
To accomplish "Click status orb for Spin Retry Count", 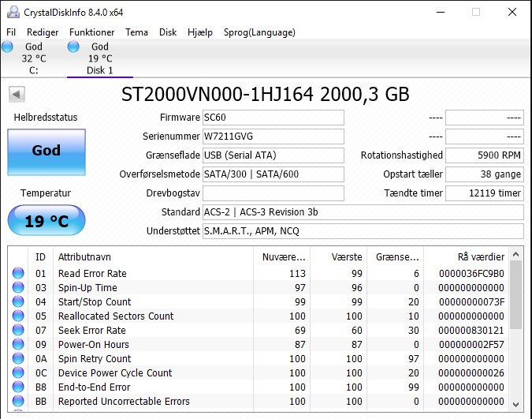I will coord(18,358).
